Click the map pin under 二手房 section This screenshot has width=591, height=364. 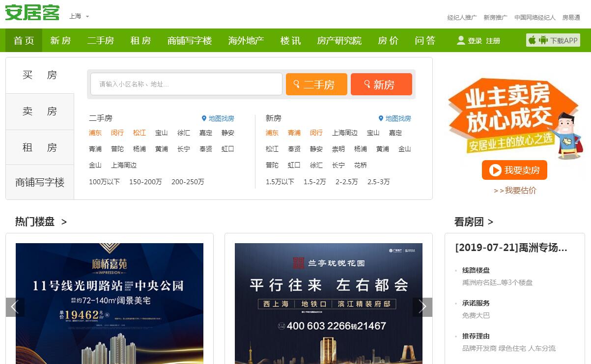(x=204, y=118)
